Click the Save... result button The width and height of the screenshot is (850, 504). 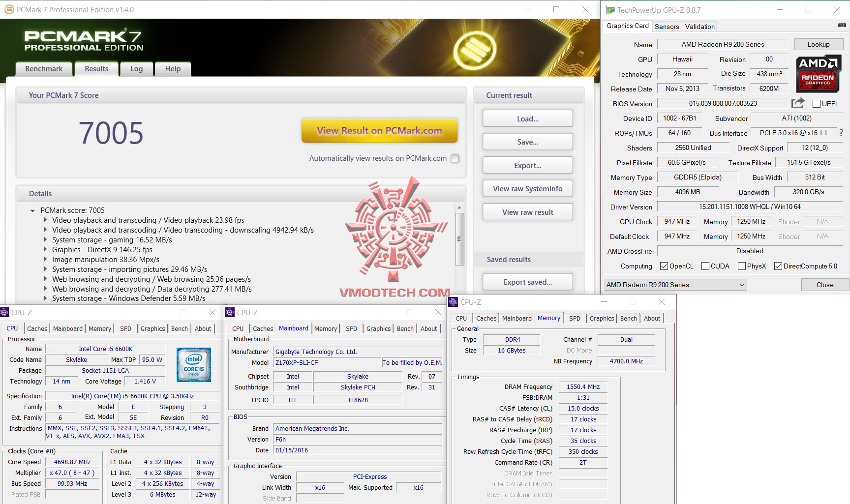[528, 142]
